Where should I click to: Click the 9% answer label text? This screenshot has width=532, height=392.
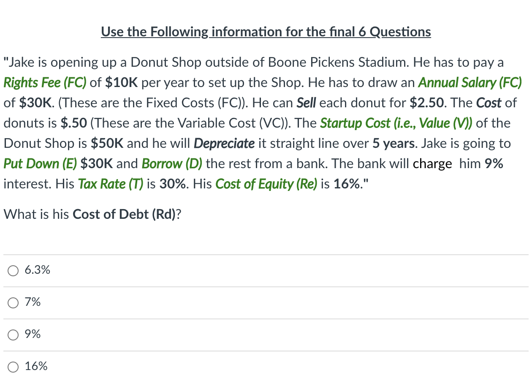click(x=33, y=334)
